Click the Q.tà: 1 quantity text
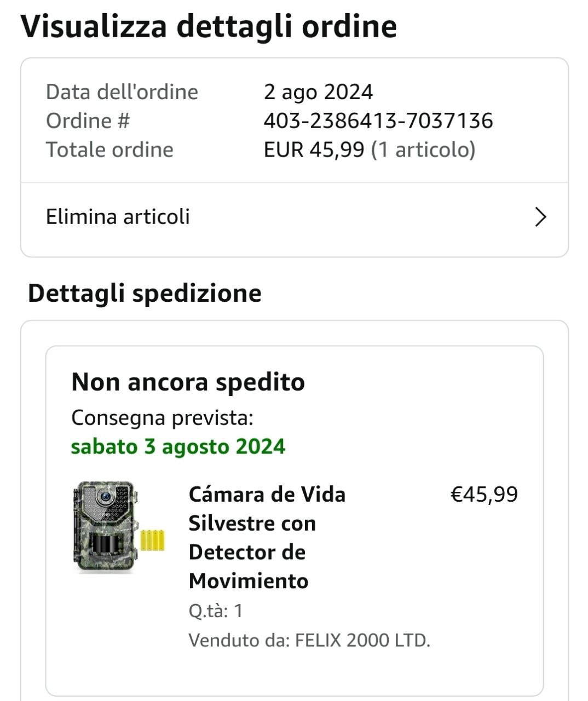Viewport: 588px width, 701px height. pos(215,611)
